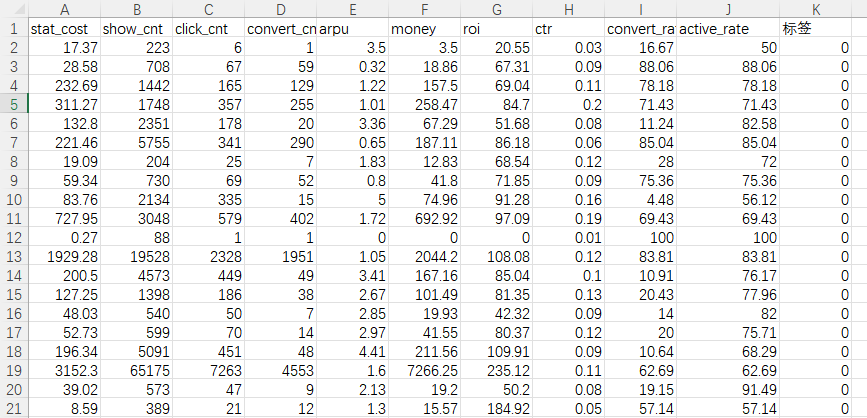Select arpu cell 3.36
Screen dimensions: 867x418
click(352, 123)
